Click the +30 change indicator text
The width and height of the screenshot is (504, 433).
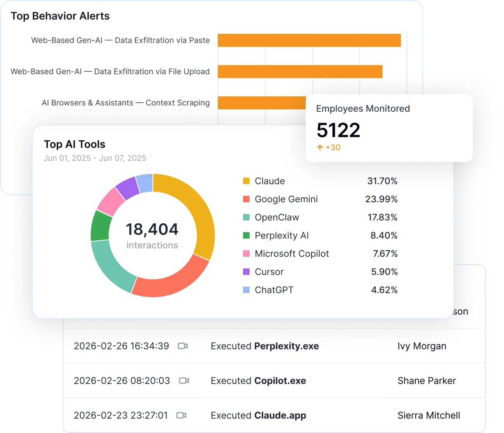[x=333, y=147]
